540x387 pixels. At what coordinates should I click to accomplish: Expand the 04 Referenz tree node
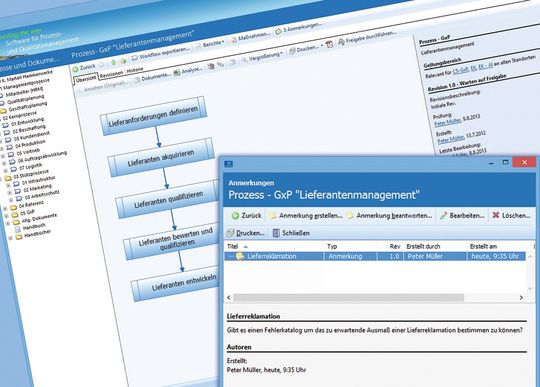(5, 209)
